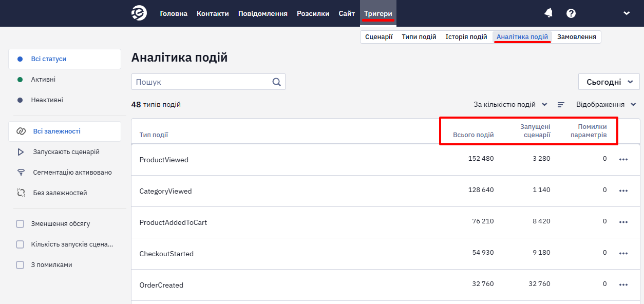Open the Сайт menu

click(x=347, y=13)
